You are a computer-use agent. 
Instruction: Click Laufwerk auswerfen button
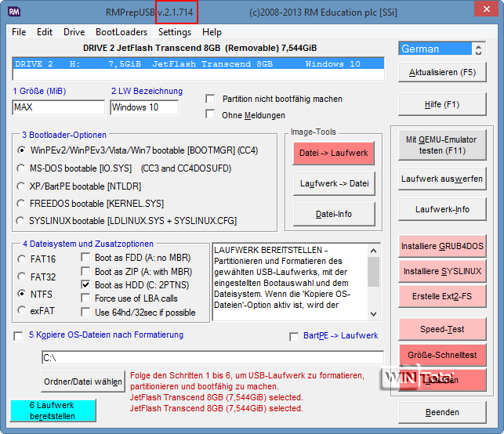click(442, 179)
